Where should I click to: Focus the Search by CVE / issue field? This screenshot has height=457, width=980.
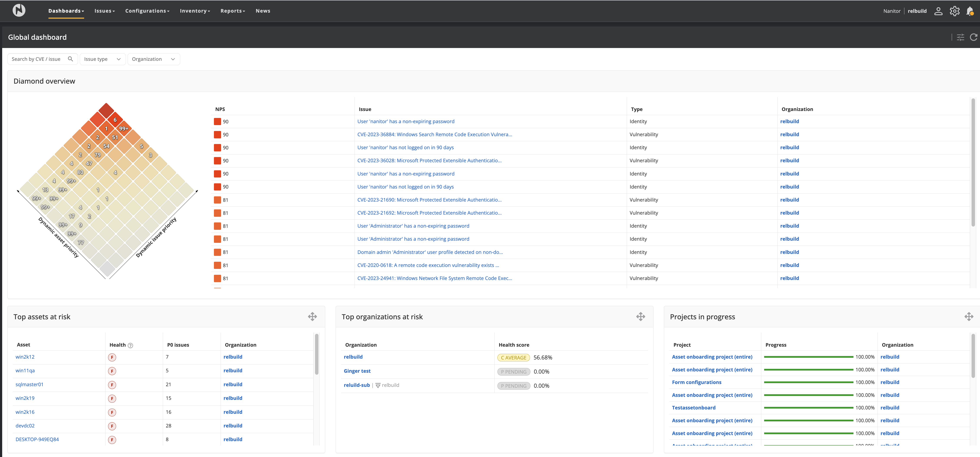pyautogui.click(x=36, y=59)
